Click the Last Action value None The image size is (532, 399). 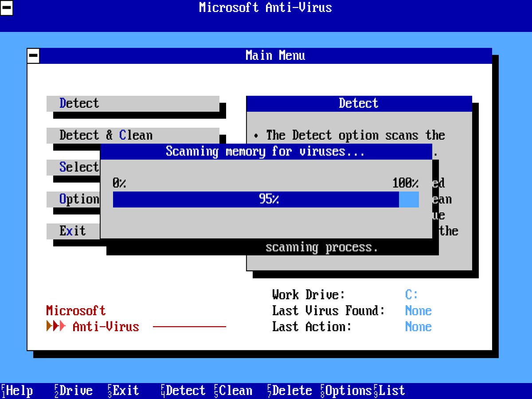click(419, 327)
